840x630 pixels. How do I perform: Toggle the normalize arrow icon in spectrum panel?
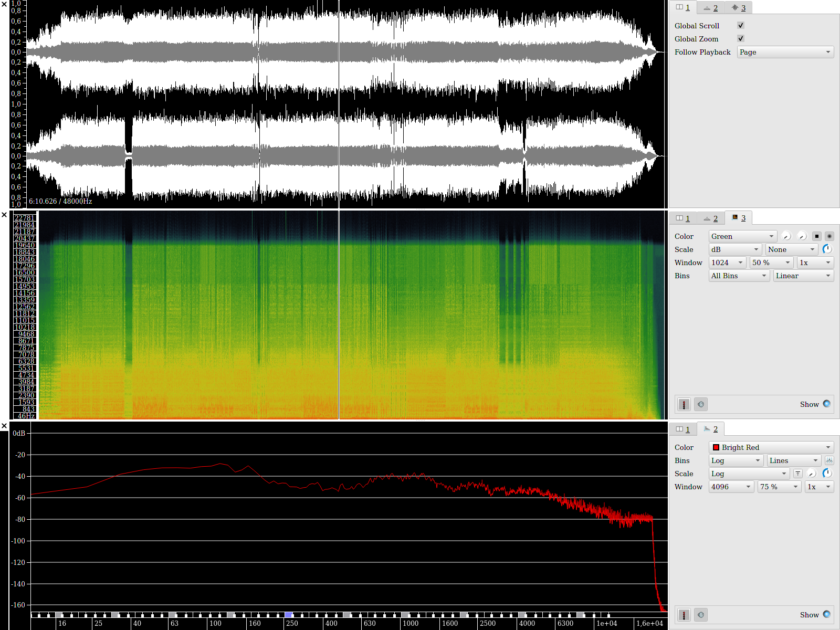798,474
